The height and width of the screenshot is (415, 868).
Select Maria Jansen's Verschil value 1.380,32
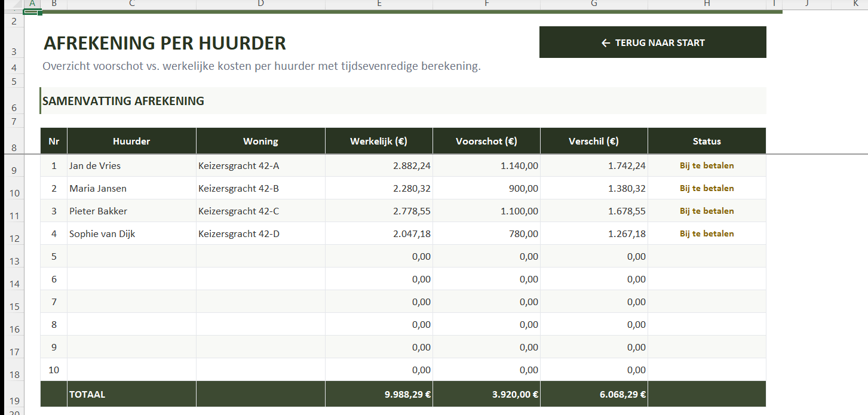click(594, 188)
